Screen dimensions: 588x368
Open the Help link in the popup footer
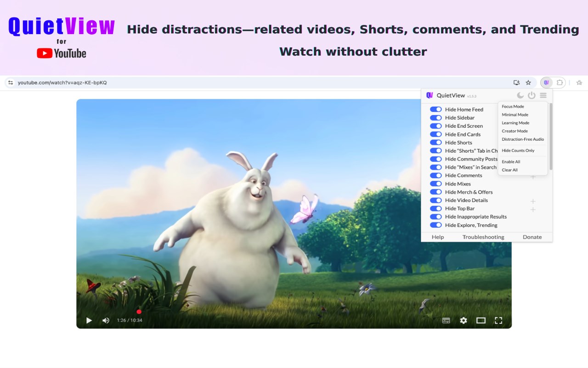tap(438, 237)
